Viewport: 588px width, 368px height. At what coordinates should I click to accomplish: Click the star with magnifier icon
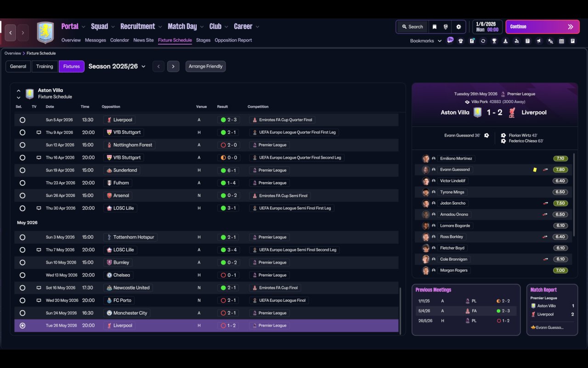click(x=550, y=41)
